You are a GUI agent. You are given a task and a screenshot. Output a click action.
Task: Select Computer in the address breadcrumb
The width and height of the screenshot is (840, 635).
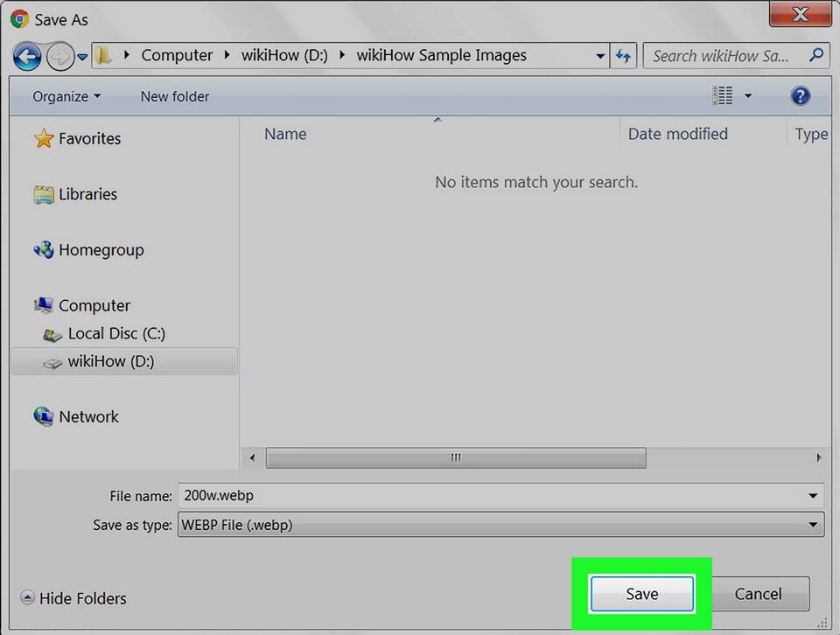pos(177,55)
